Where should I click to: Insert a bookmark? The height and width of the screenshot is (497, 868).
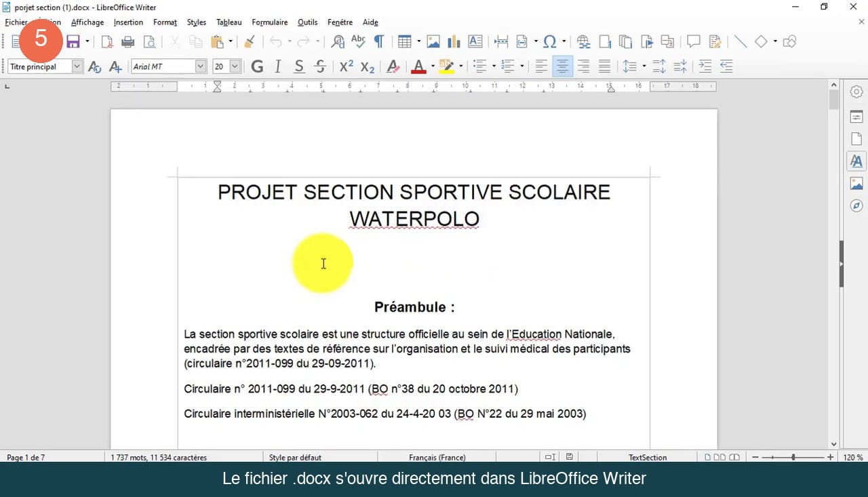tap(647, 42)
